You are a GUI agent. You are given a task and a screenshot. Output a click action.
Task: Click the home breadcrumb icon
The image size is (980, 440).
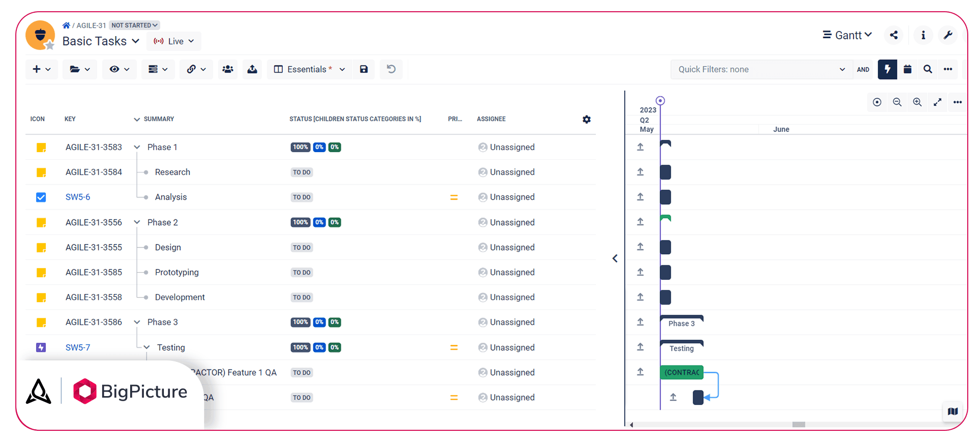66,25
